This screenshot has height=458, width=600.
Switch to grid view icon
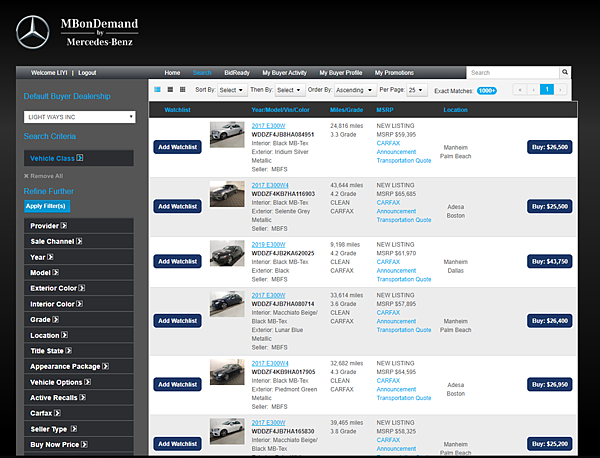[x=183, y=90]
